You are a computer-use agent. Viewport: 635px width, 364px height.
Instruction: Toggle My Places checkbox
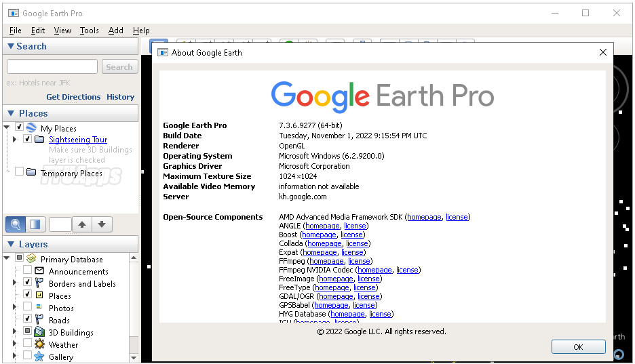point(19,127)
